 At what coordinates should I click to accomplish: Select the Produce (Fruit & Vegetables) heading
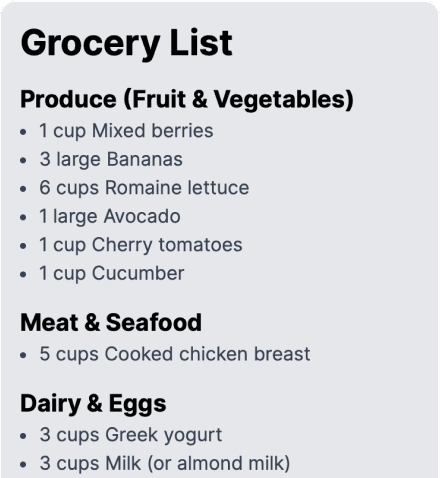click(187, 99)
